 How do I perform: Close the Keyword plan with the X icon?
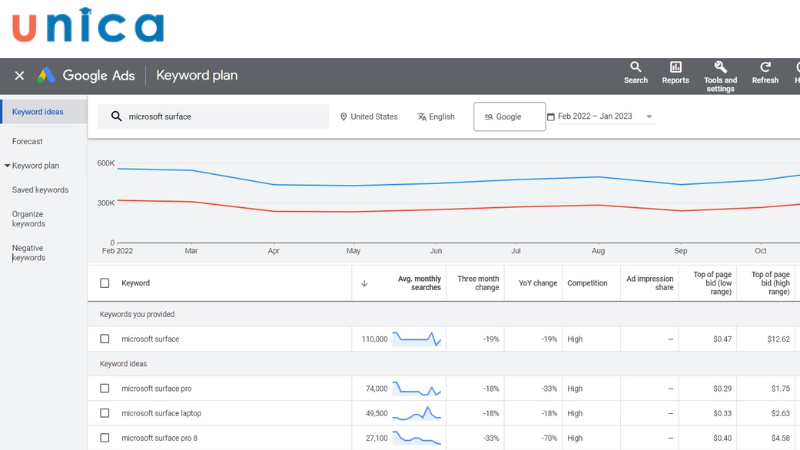[19, 76]
